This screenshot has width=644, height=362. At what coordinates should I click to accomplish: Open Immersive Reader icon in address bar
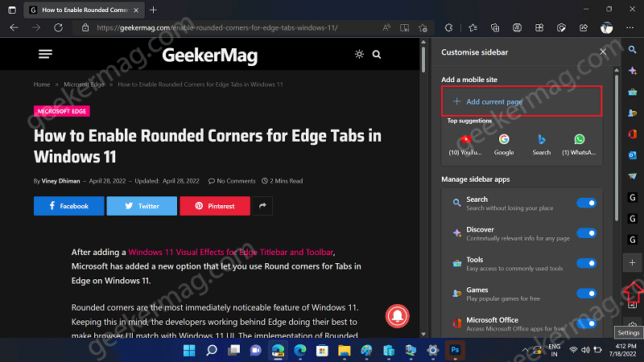(x=405, y=27)
